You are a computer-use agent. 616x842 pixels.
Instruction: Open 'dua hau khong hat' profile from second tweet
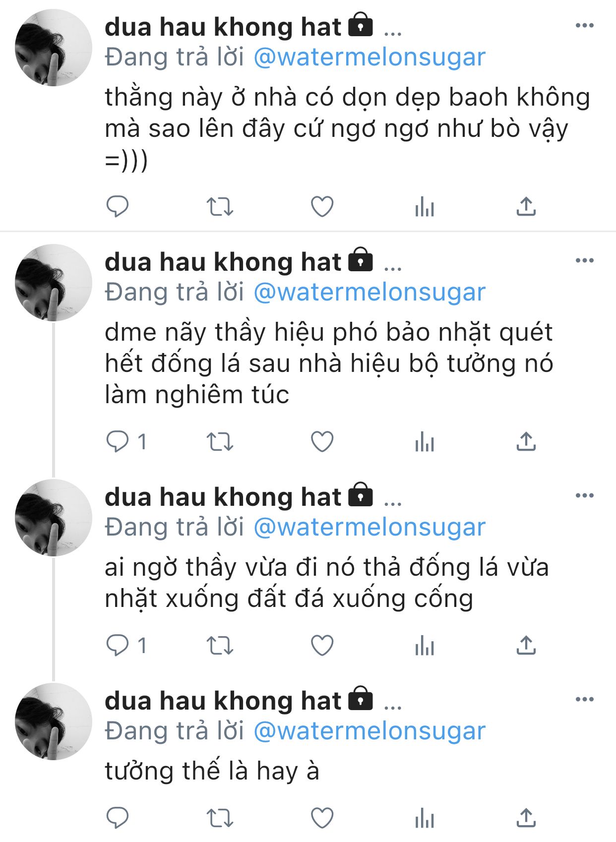click(223, 262)
